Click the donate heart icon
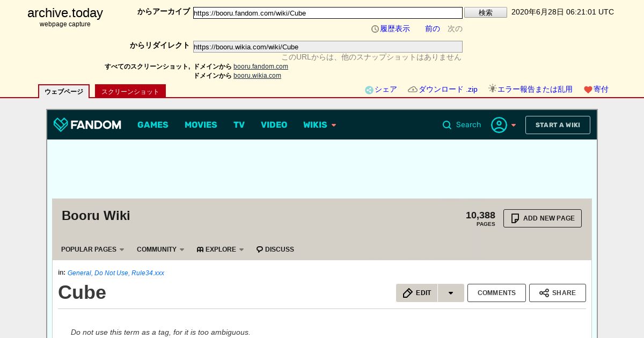The image size is (644, 338). [588, 90]
